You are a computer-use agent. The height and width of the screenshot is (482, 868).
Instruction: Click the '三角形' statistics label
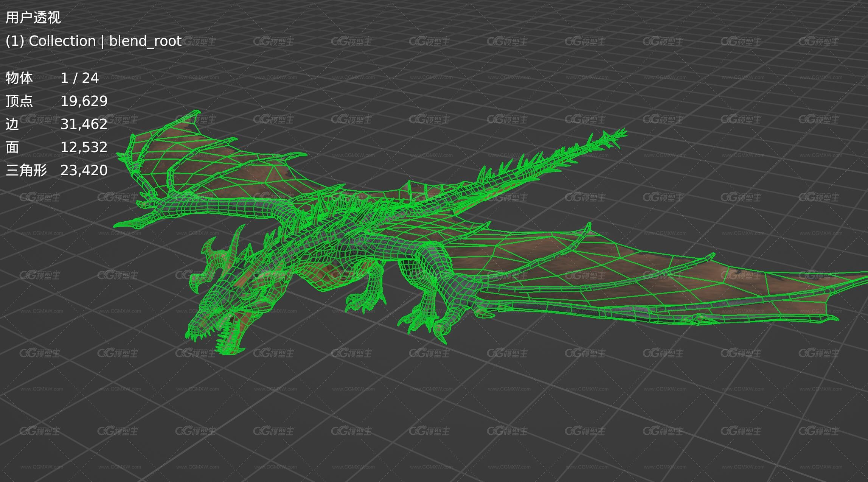coord(26,170)
